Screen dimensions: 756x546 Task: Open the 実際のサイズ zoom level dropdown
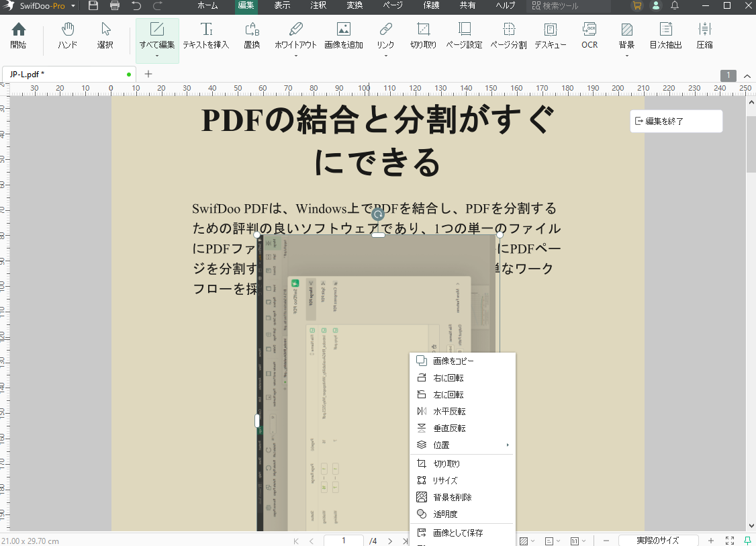(x=658, y=540)
